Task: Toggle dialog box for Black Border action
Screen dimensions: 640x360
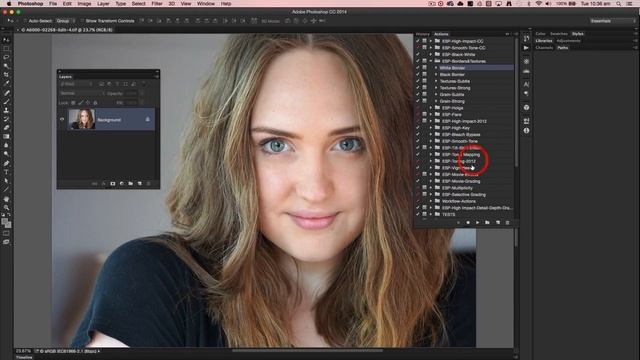Action: click(x=424, y=74)
